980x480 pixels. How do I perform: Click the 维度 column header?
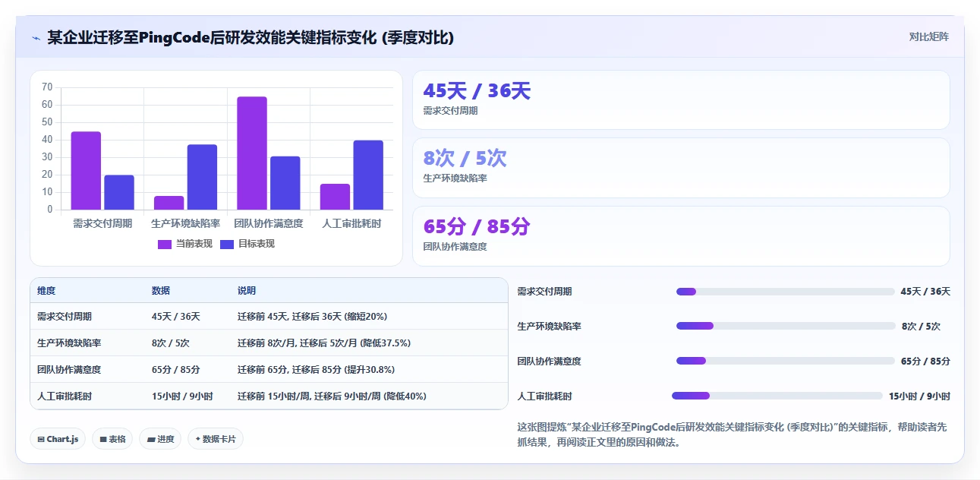point(46,291)
